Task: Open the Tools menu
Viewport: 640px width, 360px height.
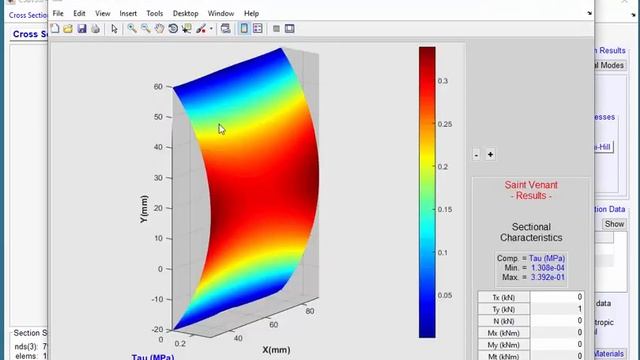Action: pyautogui.click(x=155, y=13)
